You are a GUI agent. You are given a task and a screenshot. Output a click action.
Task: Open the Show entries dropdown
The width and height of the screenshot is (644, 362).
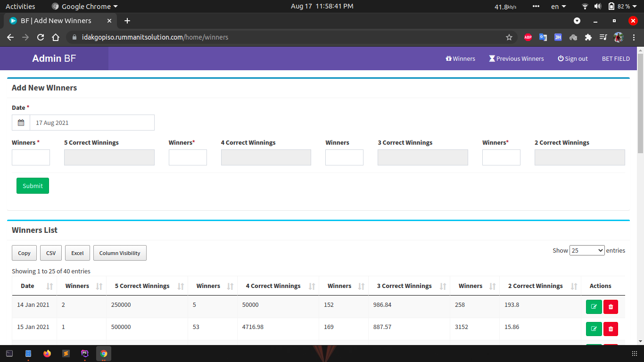586,250
